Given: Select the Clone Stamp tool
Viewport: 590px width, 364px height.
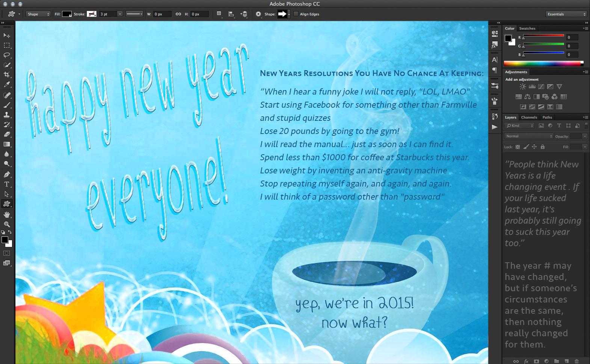Looking at the screenshot, I should point(7,115).
